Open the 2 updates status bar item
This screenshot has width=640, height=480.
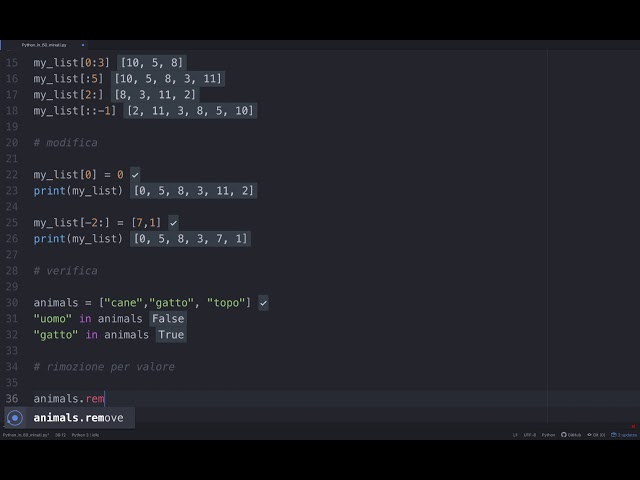click(x=624, y=435)
